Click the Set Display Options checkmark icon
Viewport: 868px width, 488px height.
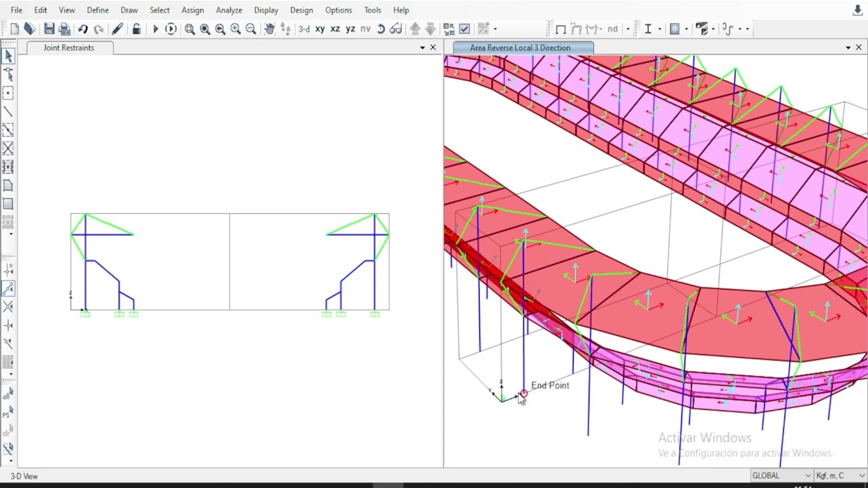click(x=465, y=28)
